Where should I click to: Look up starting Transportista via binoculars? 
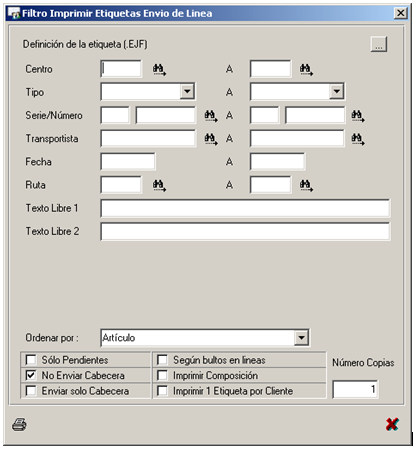[211, 139]
